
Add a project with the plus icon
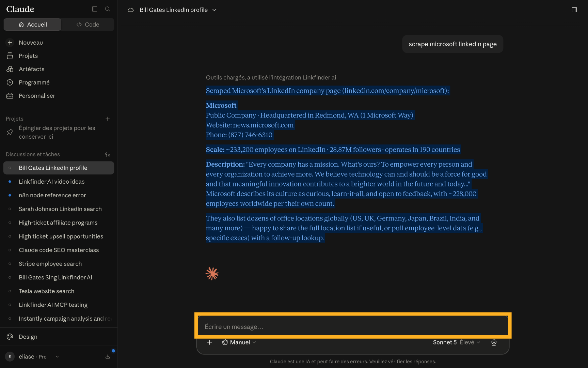tap(108, 119)
